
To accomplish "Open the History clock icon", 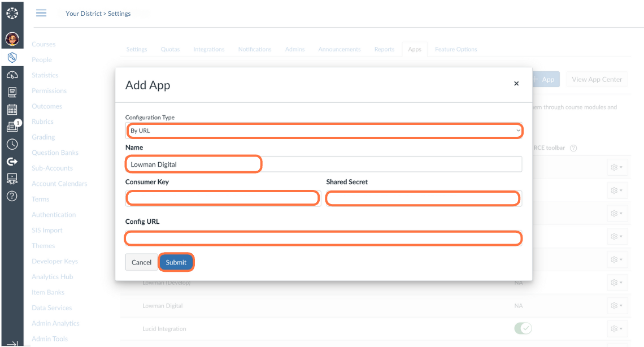I will (x=12, y=144).
